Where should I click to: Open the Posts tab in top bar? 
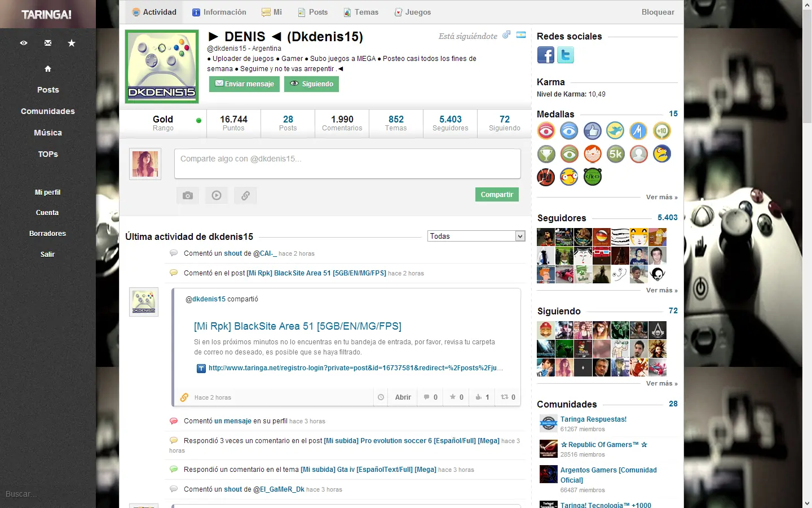tap(313, 12)
